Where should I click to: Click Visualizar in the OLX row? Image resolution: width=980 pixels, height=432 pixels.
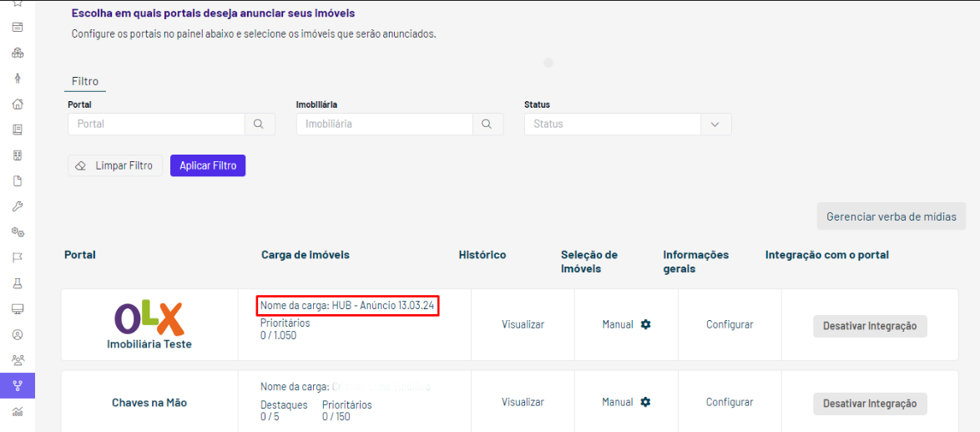[523, 324]
